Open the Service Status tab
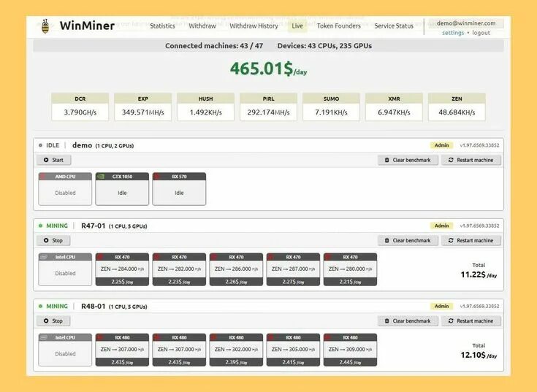This screenshot has width=537, height=392. click(394, 26)
